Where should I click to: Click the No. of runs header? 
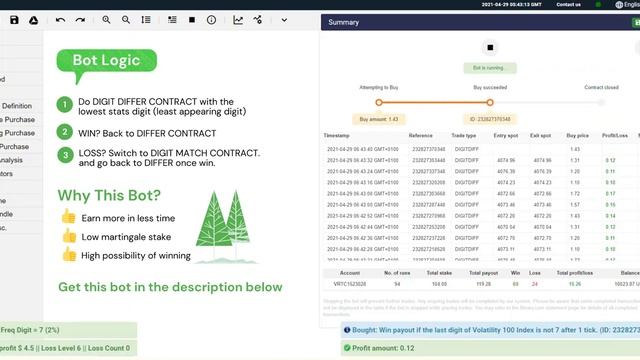click(x=397, y=273)
